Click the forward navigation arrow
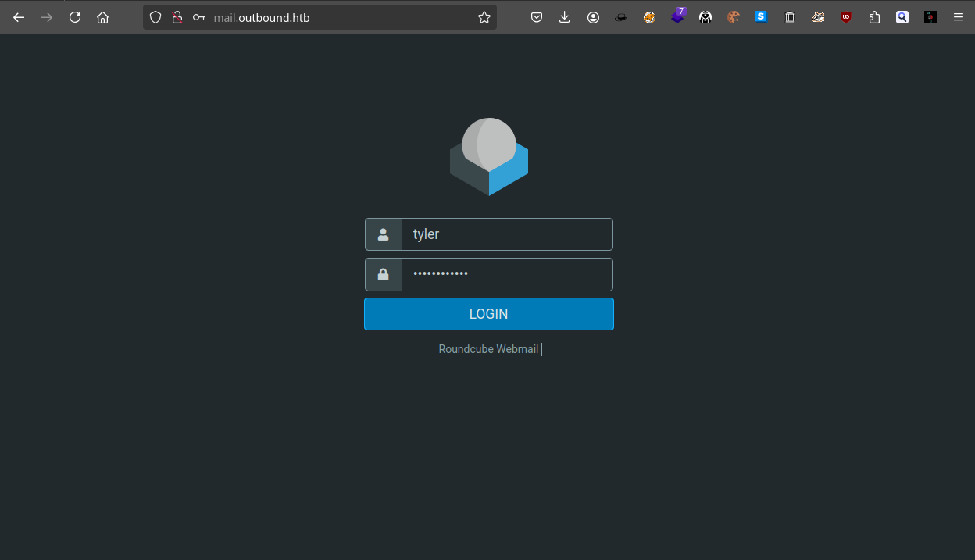The image size is (975, 560). 47,17
